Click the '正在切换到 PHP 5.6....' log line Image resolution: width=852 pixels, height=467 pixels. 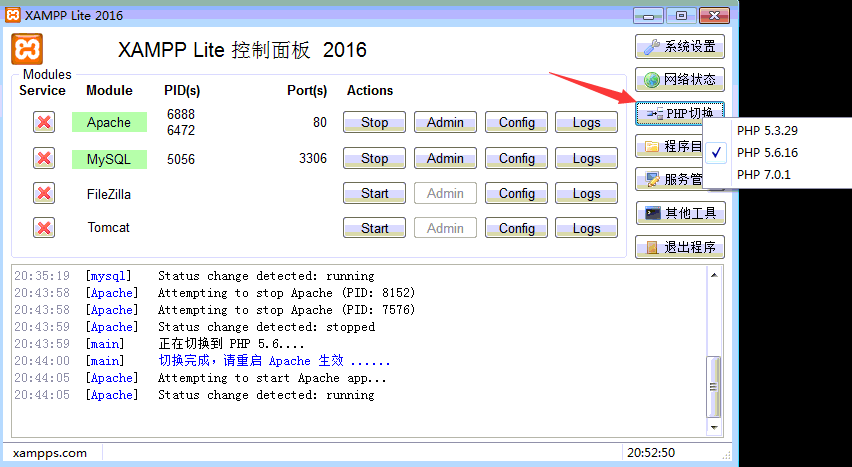point(231,344)
